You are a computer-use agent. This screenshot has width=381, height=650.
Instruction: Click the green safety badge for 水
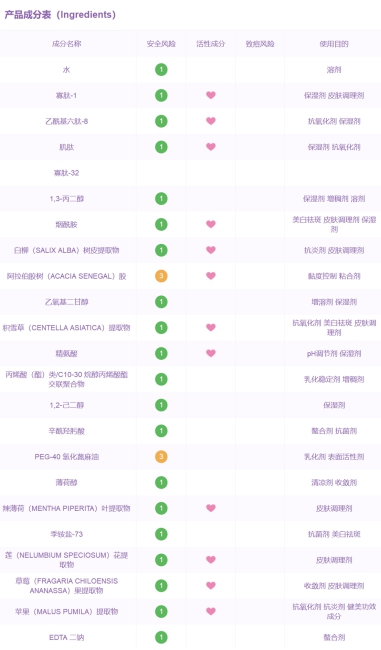click(x=161, y=70)
